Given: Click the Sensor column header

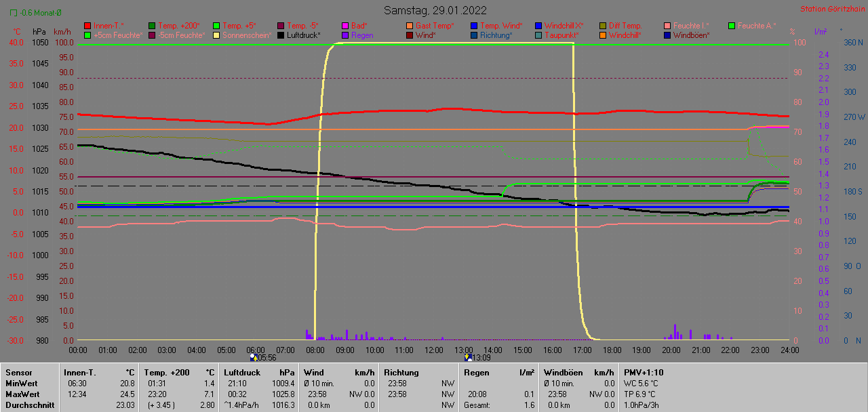Looking at the screenshot, I should tap(18, 372).
